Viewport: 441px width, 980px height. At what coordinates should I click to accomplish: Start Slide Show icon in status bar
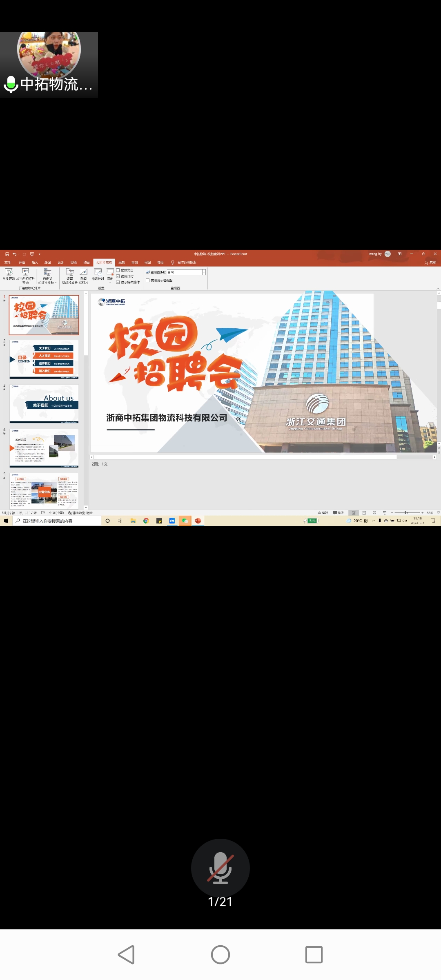click(385, 513)
